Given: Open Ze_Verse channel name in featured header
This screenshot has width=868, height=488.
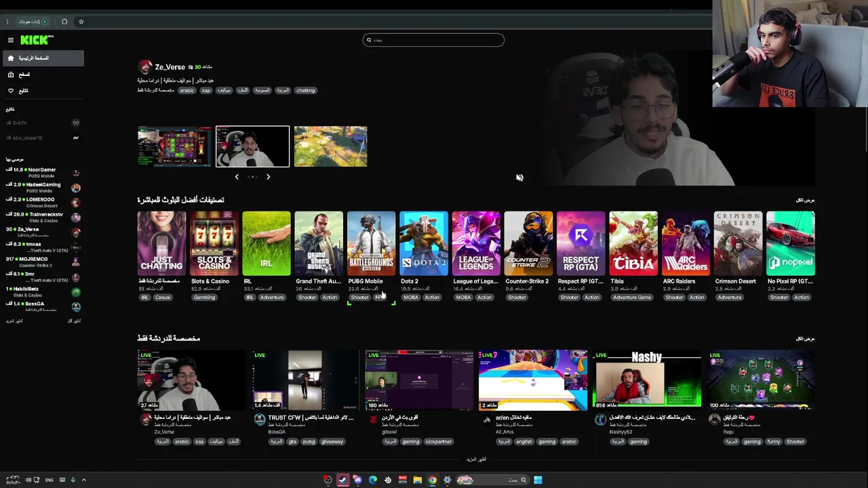Looking at the screenshot, I should (x=170, y=67).
